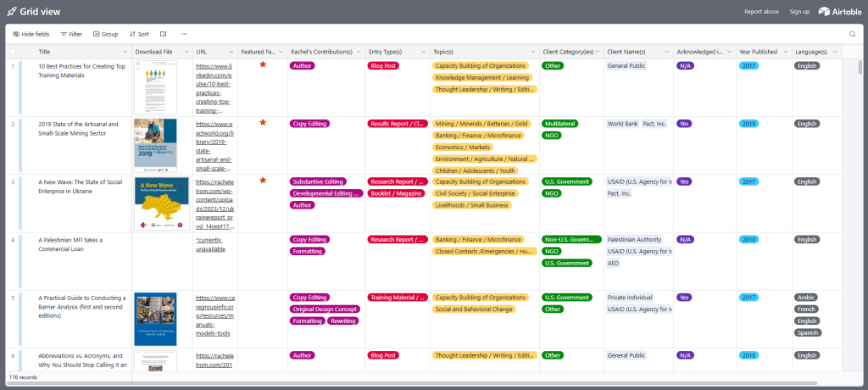Open the search magnifier icon
The width and height of the screenshot is (868, 390).
tap(852, 34)
